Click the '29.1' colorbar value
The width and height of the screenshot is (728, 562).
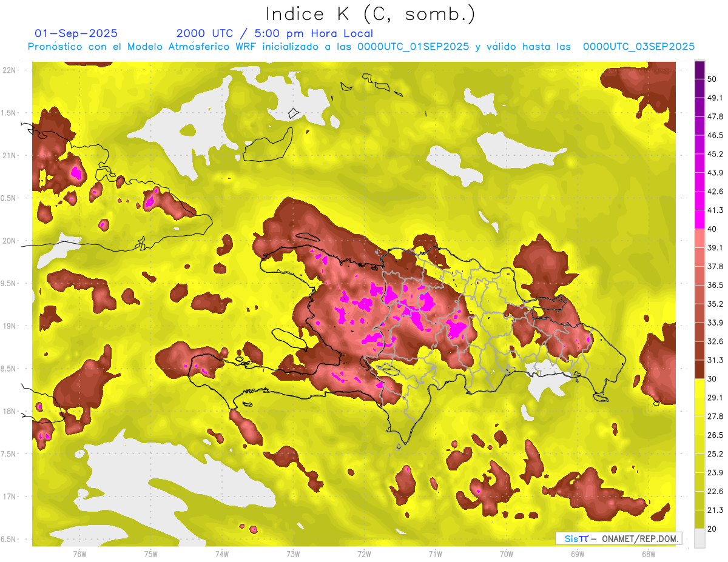(x=715, y=398)
